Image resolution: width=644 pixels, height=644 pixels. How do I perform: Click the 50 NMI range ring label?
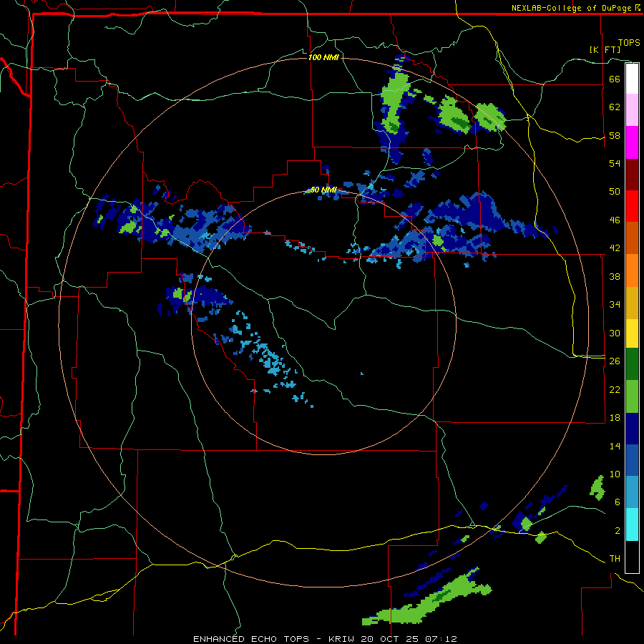[323, 190]
